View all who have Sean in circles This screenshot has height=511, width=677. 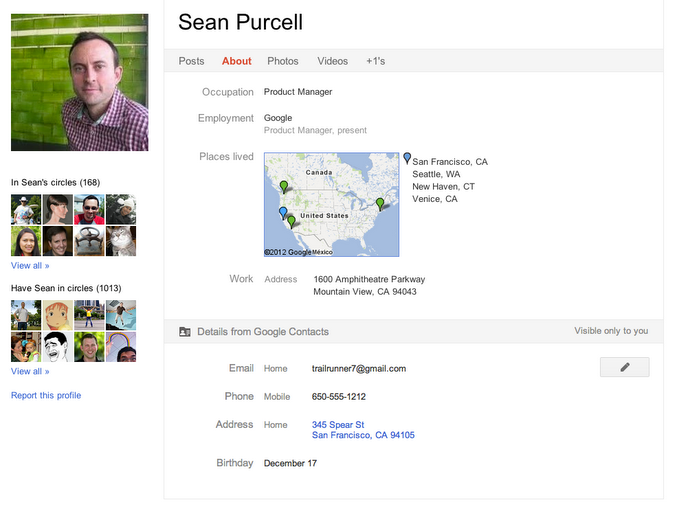point(30,371)
